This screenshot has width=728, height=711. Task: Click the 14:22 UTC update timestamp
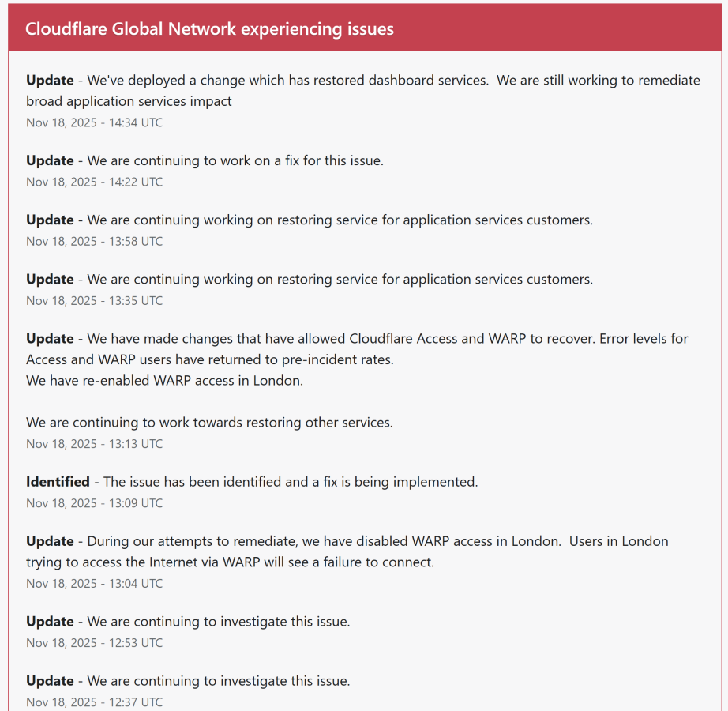[95, 182]
